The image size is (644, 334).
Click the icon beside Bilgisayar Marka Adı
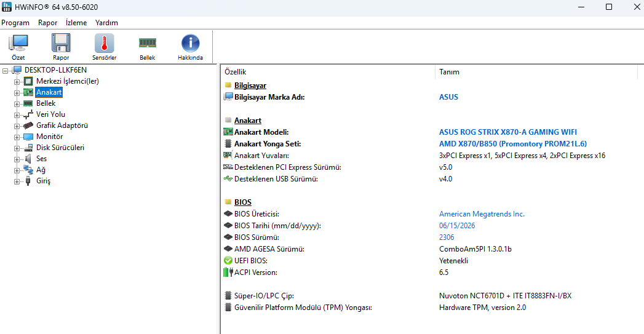tap(228, 97)
